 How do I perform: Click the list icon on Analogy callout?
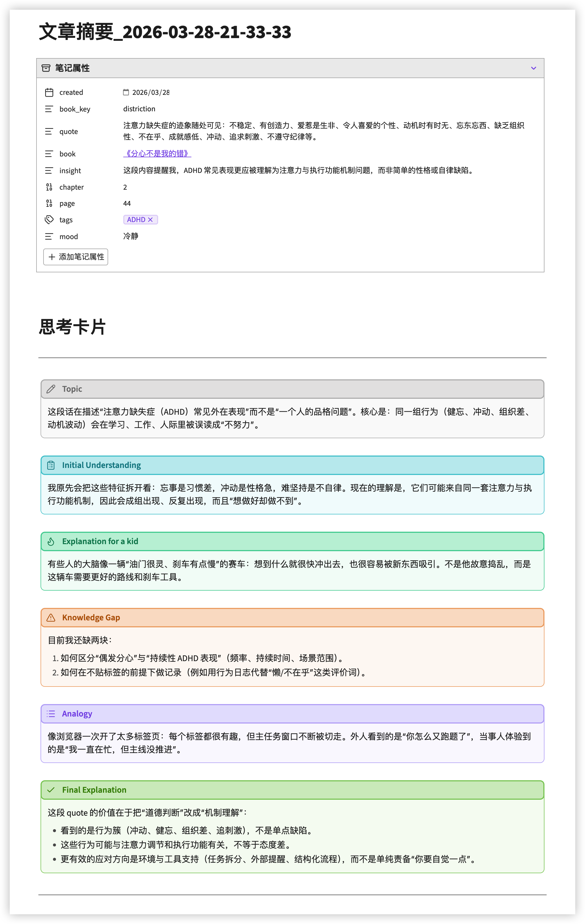coord(51,714)
